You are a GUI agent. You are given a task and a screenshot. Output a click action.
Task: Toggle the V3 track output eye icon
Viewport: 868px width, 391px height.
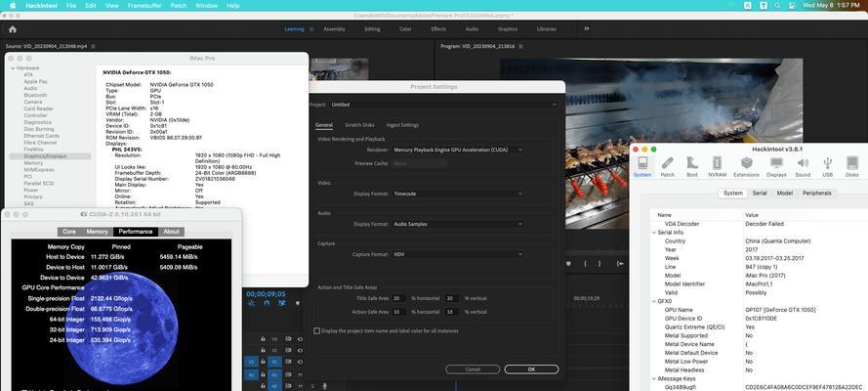click(x=300, y=339)
